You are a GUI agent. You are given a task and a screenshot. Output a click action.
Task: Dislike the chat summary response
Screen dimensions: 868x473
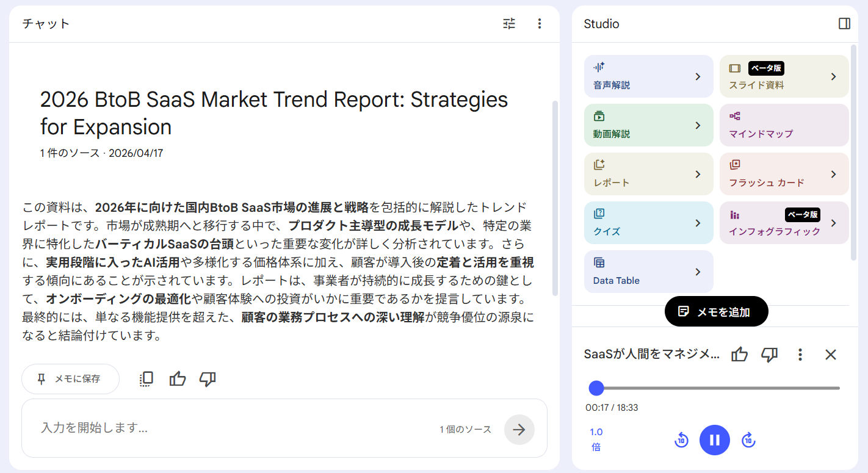(208, 379)
